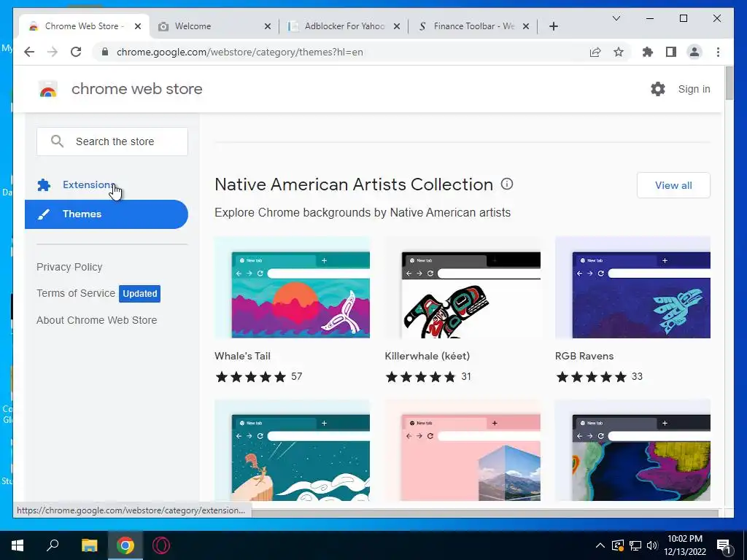
Task: Open the dark colorful map theme thumbnail
Action: point(632,450)
